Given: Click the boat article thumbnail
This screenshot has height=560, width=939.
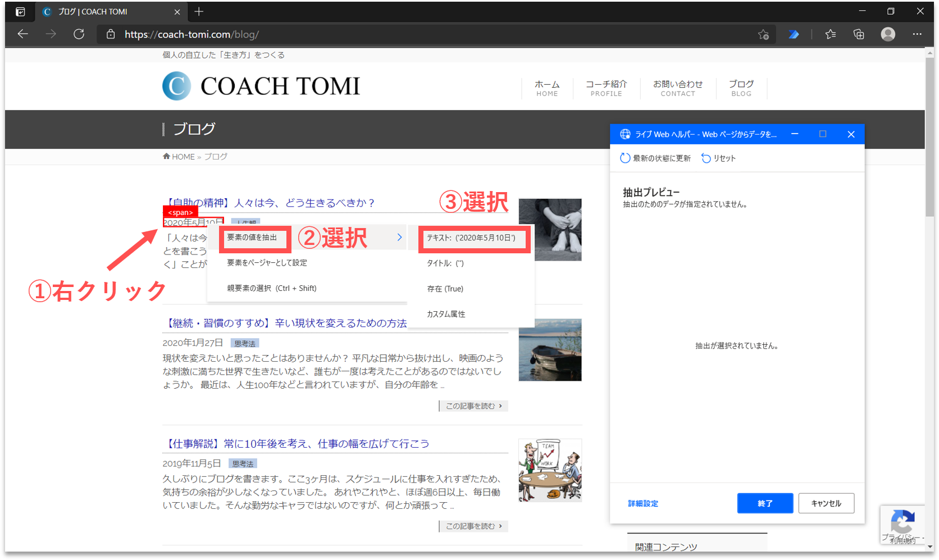Looking at the screenshot, I should [x=550, y=350].
